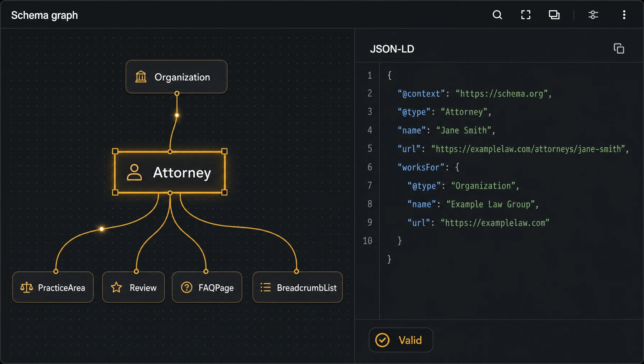Copy JSON-LD code with copy icon
The height and width of the screenshot is (364, 644).
pyautogui.click(x=619, y=48)
